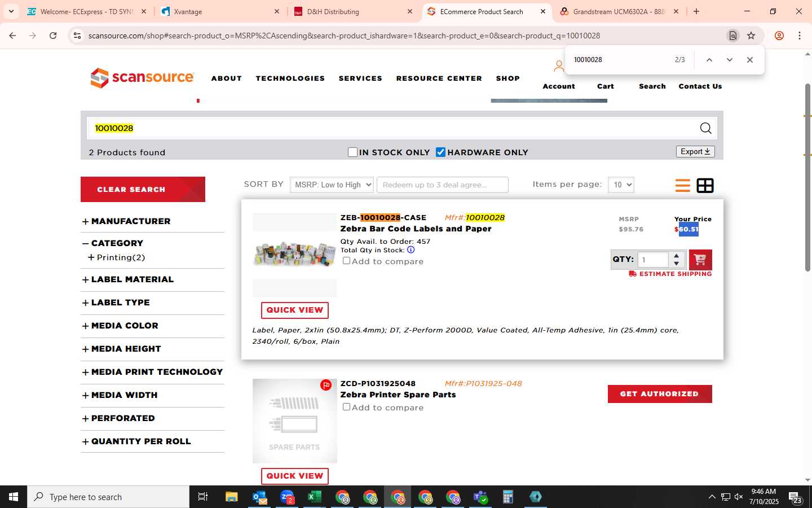Viewport: 812px width, 508px height.
Task: Switch to list view layout icon
Action: point(682,185)
